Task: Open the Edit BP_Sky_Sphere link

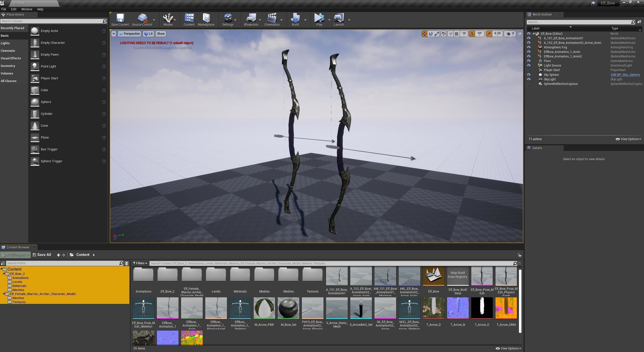Action: (625, 75)
